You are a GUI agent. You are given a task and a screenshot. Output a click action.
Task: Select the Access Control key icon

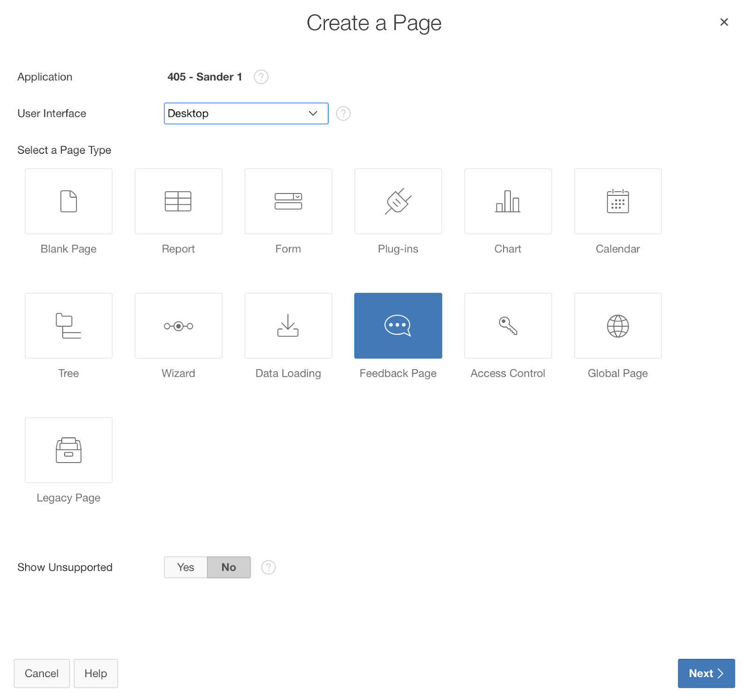(508, 326)
